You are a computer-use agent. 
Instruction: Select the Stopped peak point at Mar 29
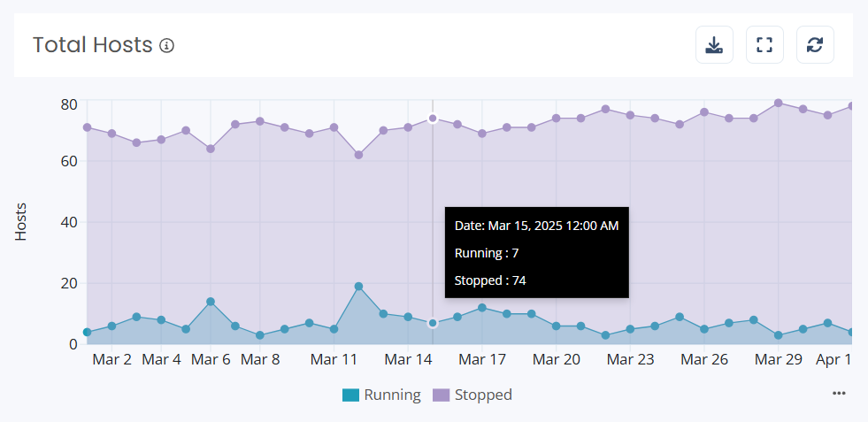(x=778, y=103)
